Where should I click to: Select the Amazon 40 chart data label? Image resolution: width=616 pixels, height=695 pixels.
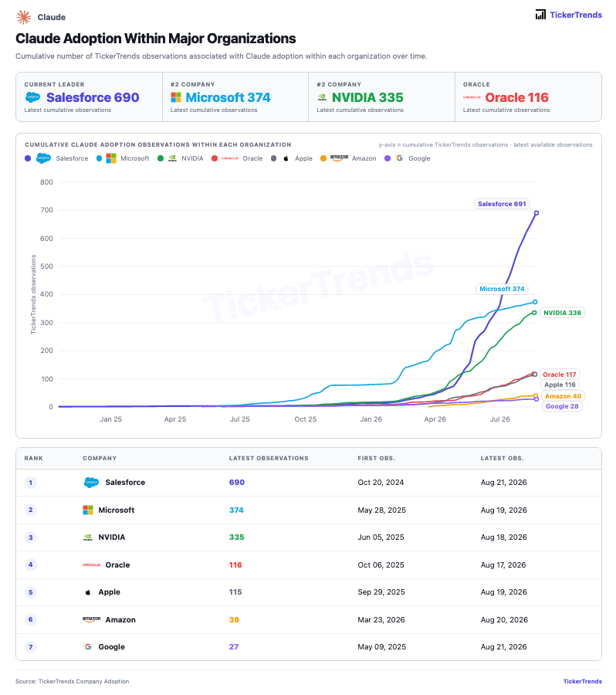coord(563,396)
